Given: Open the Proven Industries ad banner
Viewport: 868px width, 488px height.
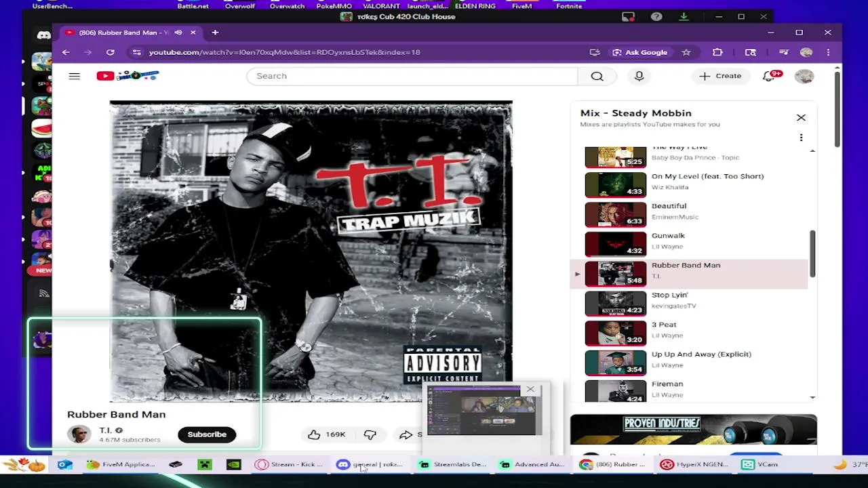Looking at the screenshot, I should [693, 430].
